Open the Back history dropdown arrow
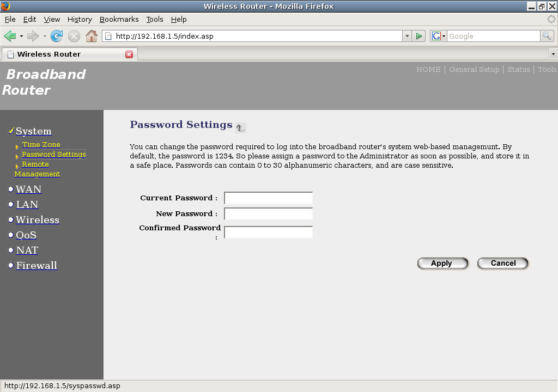 21,36
